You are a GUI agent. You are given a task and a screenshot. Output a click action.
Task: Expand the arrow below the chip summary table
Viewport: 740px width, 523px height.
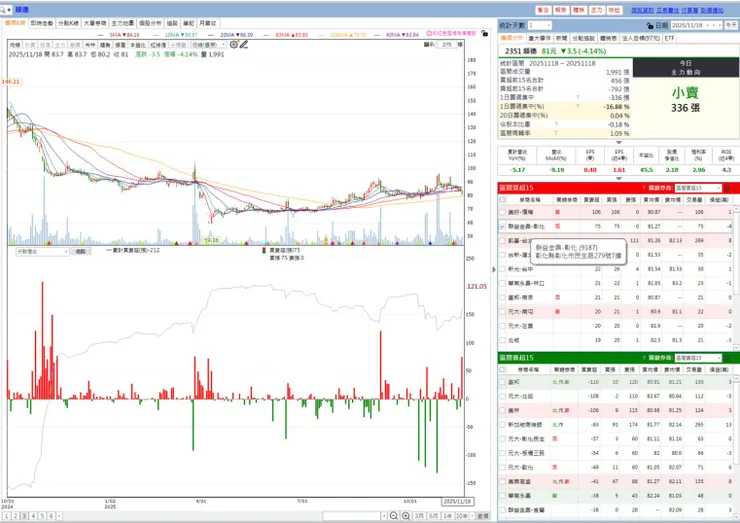619,142
